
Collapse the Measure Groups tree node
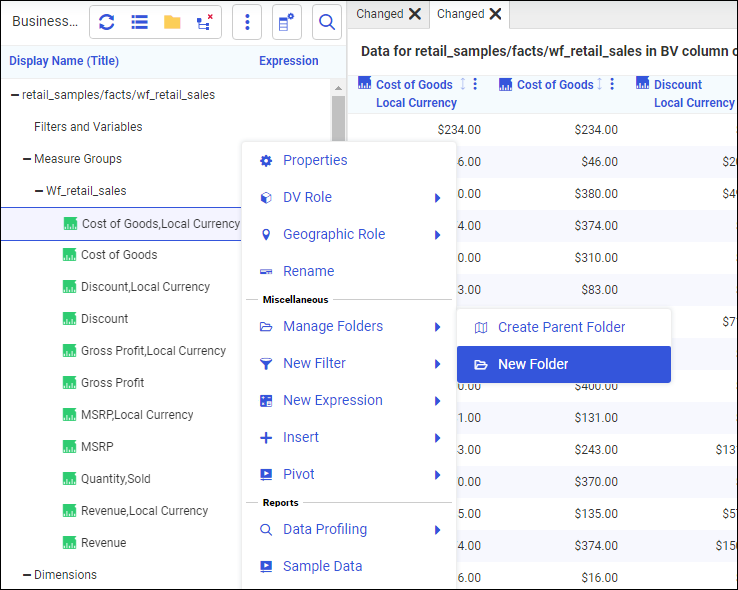(26, 159)
